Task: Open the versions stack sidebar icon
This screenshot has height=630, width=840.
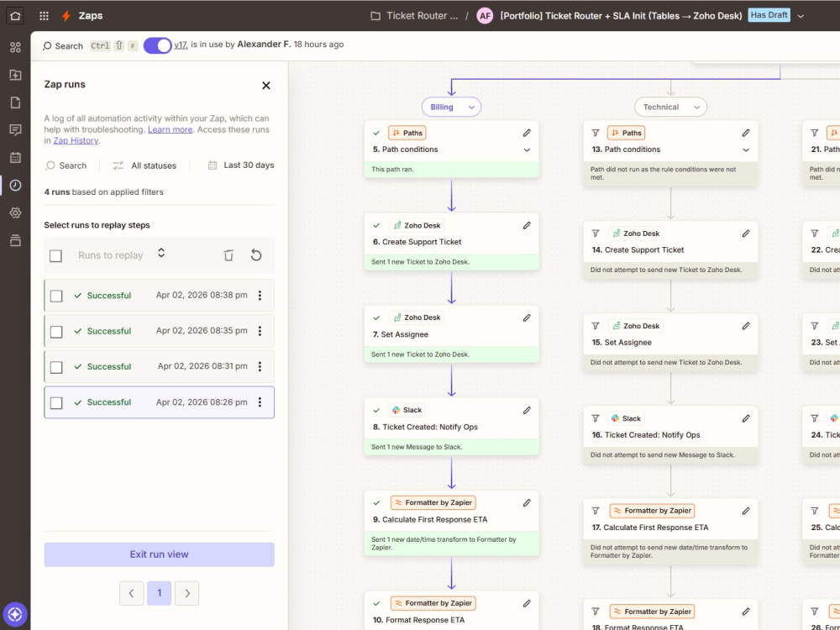Action: (x=15, y=240)
